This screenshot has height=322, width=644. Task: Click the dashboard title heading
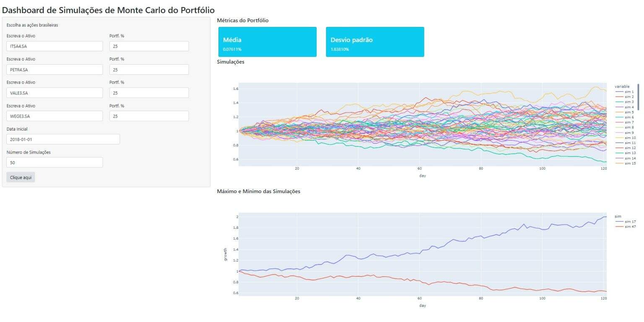108,10
